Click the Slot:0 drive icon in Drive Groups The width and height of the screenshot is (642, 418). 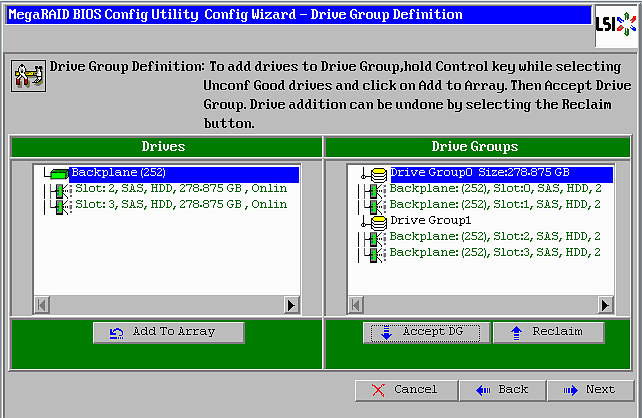tap(378, 189)
